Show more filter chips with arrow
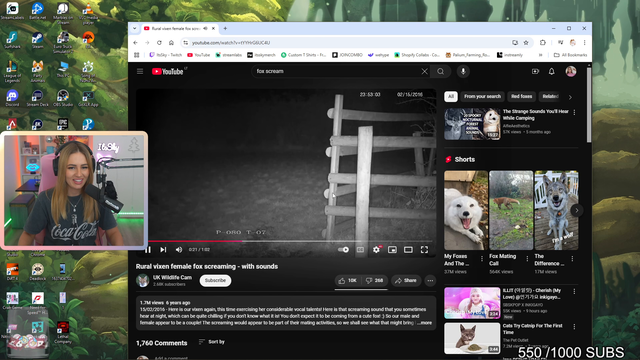 pyautogui.click(x=570, y=97)
